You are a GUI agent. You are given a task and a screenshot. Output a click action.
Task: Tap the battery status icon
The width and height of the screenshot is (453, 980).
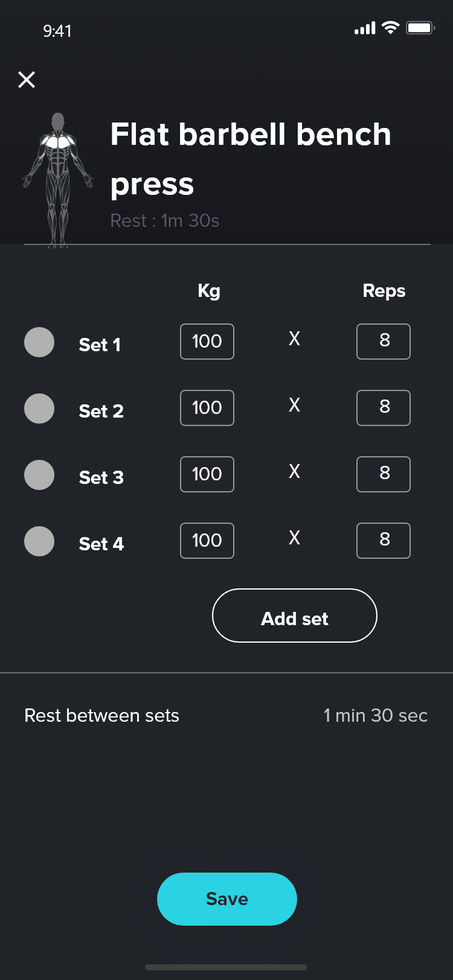[420, 28]
